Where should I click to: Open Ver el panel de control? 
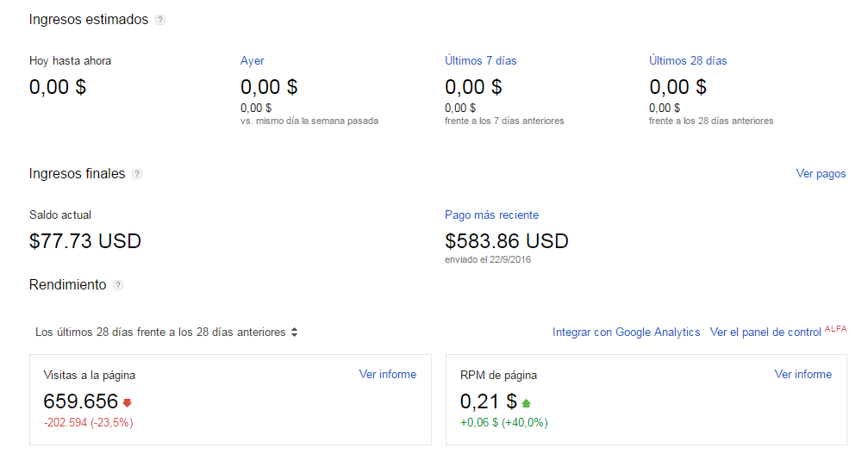[765, 332]
